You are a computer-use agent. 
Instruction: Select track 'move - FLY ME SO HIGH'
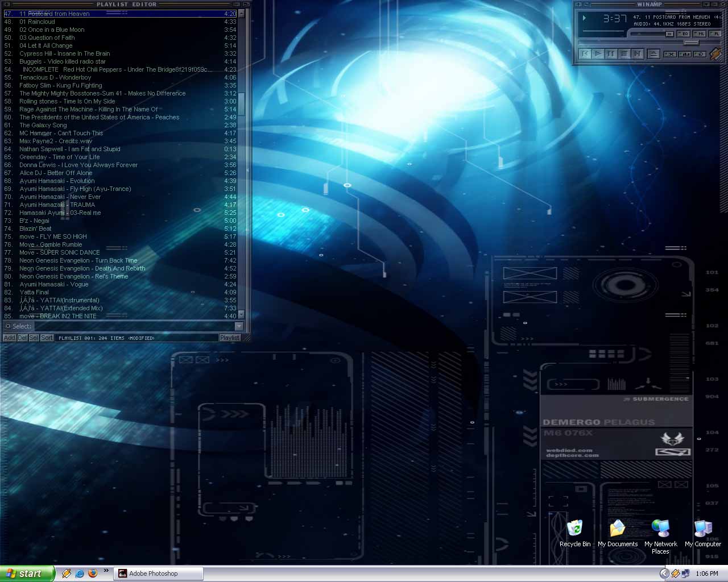pyautogui.click(x=120, y=236)
